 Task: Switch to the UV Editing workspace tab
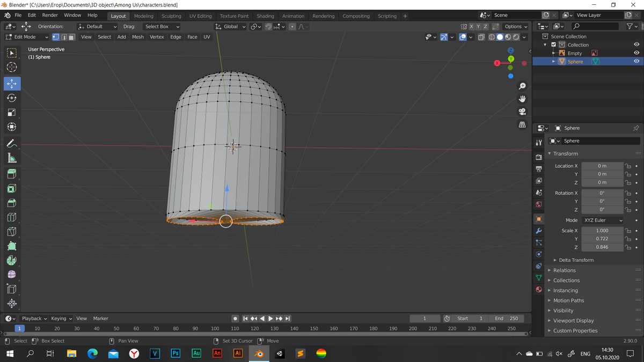tap(200, 16)
